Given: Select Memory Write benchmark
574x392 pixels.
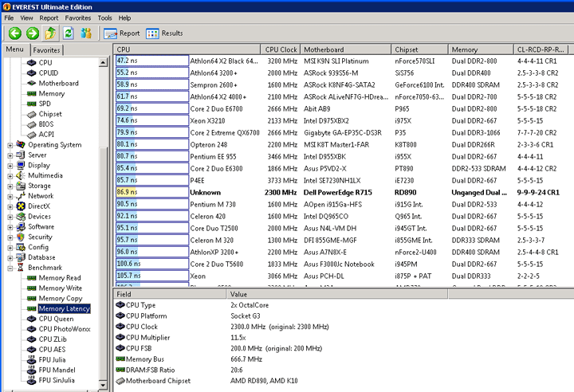Looking at the screenshot, I should pyautogui.click(x=60, y=288).
